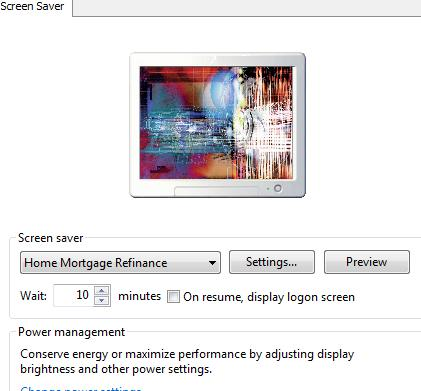This screenshot has height=391, width=421.
Task: Open screen saver Settings...
Action: point(272,262)
